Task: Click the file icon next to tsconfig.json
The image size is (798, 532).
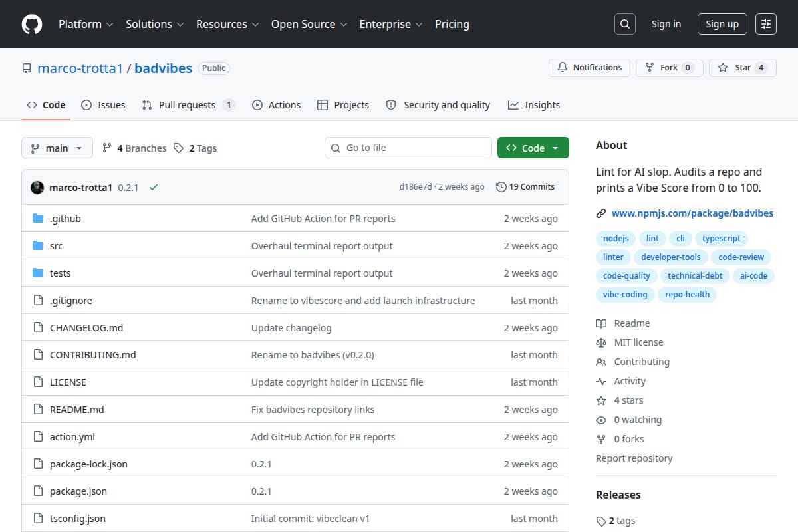Action: [38, 519]
